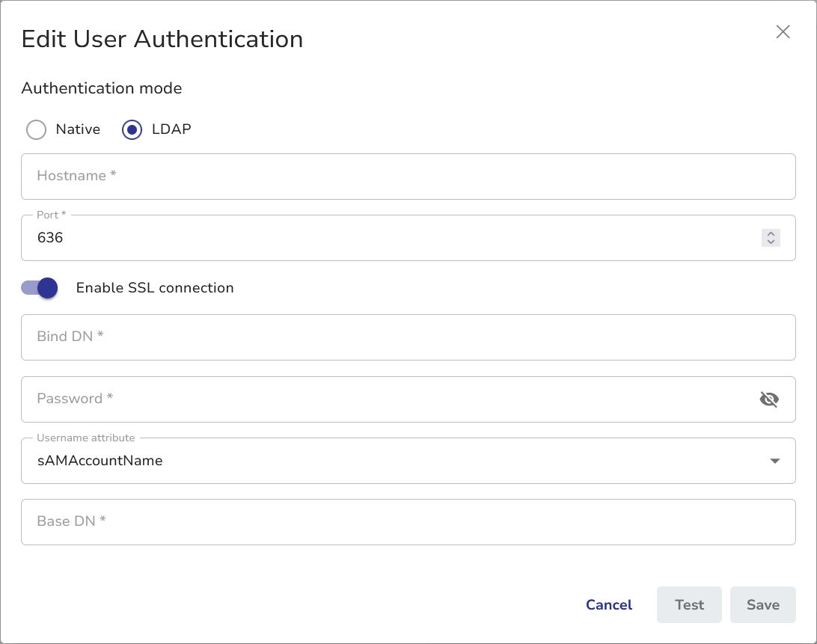
Task: Decrease port number with down arrow
Action: tap(771, 242)
